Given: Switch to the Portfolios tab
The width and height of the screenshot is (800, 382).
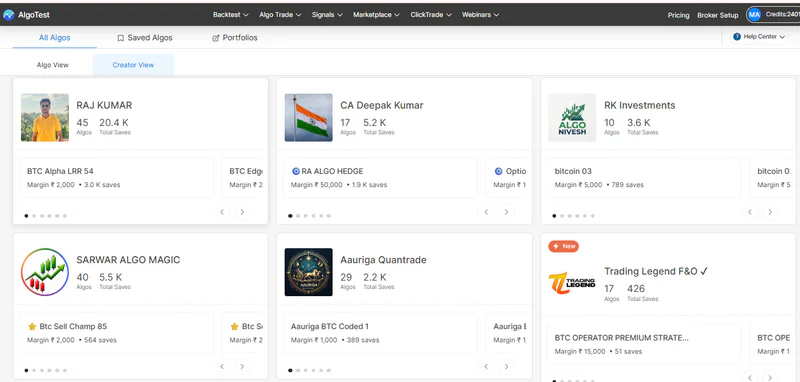Looking at the screenshot, I should (x=235, y=38).
